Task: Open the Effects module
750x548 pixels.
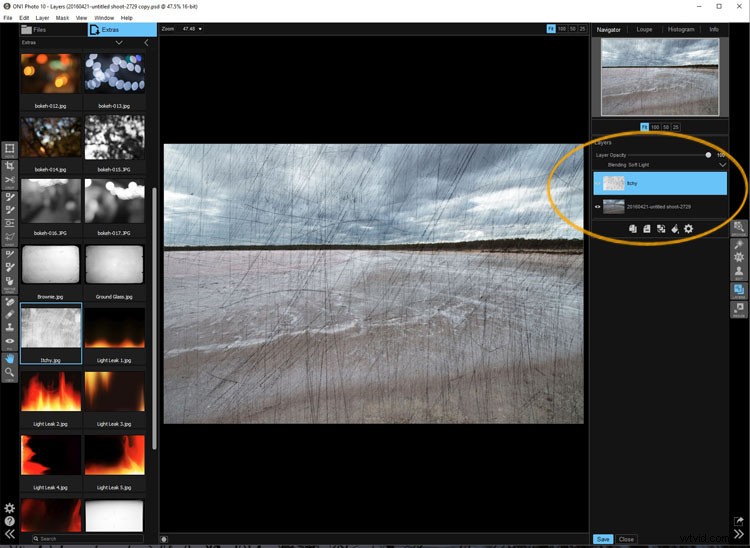Action: pos(739,257)
